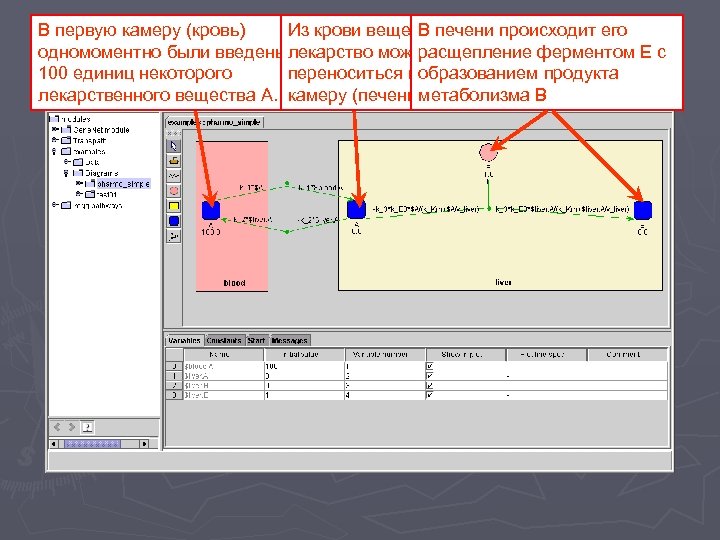Collapse the Diagrams folder node
The image size is (720, 540).
(67, 173)
